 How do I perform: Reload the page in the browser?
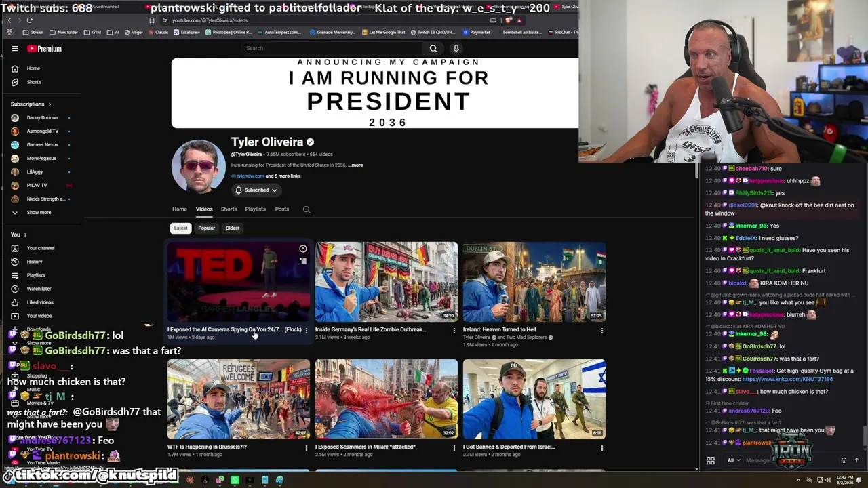pos(29,20)
